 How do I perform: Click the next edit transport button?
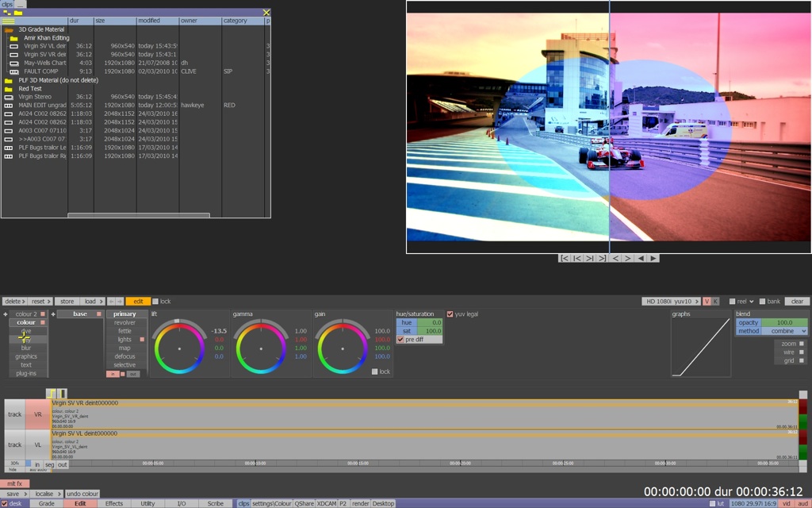coord(589,258)
